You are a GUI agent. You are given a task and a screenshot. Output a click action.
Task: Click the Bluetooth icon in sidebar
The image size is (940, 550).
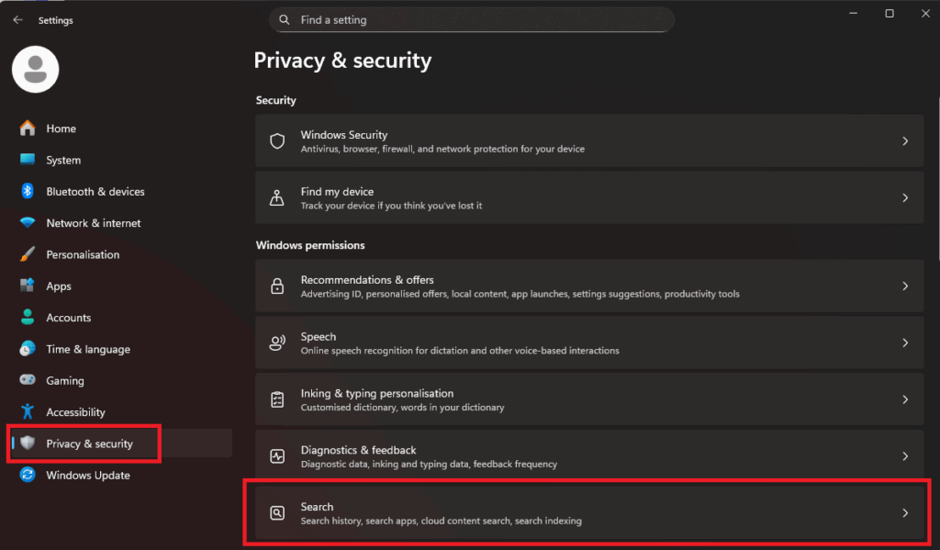[x=28, y=191]
